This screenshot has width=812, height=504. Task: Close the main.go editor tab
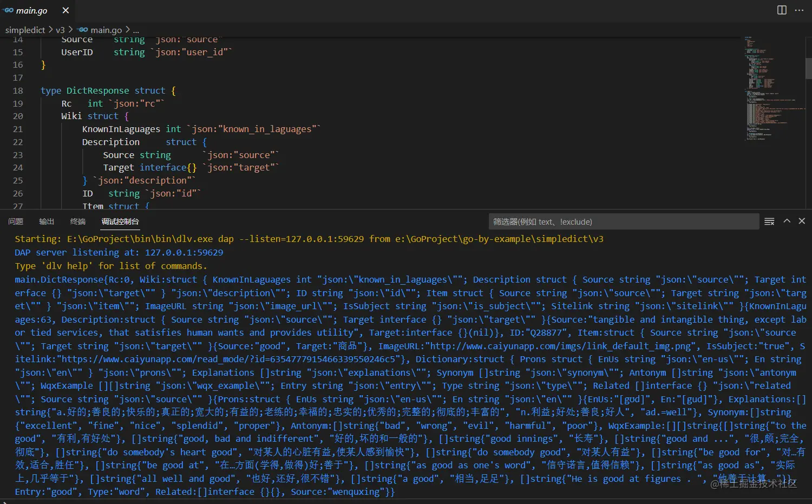click(x=66, y=10)
